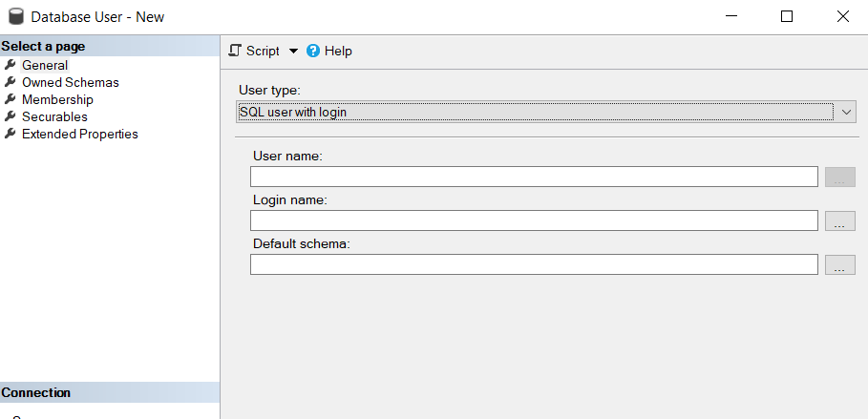Click the disabled browse button beside User name

pyautogui.click(x=839, y=178)
